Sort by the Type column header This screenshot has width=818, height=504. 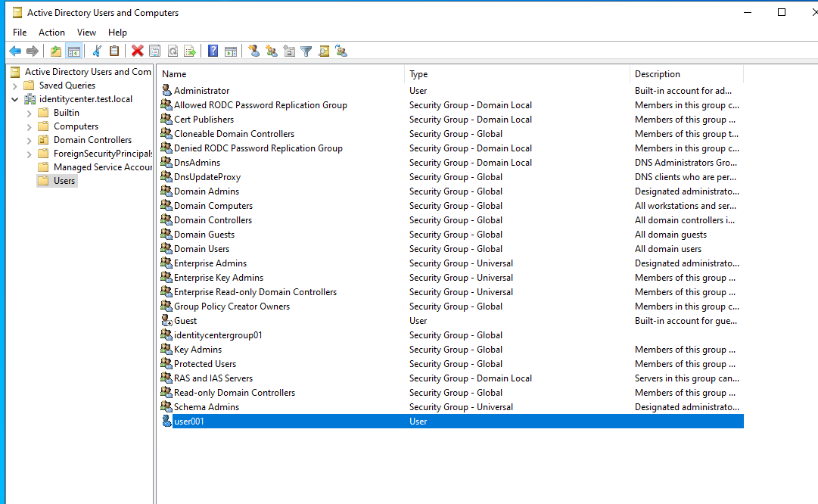point(517,74)
